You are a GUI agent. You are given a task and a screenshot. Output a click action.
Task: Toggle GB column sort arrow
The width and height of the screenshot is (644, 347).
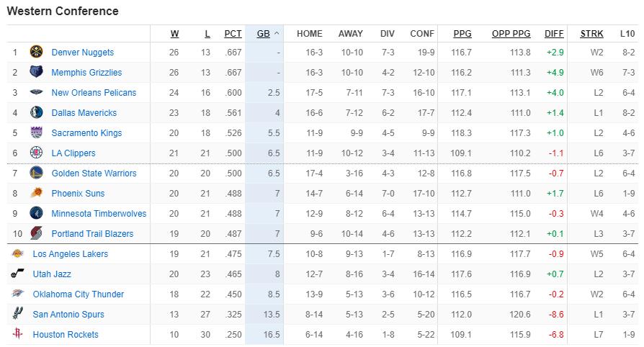[x=277, y=34]
